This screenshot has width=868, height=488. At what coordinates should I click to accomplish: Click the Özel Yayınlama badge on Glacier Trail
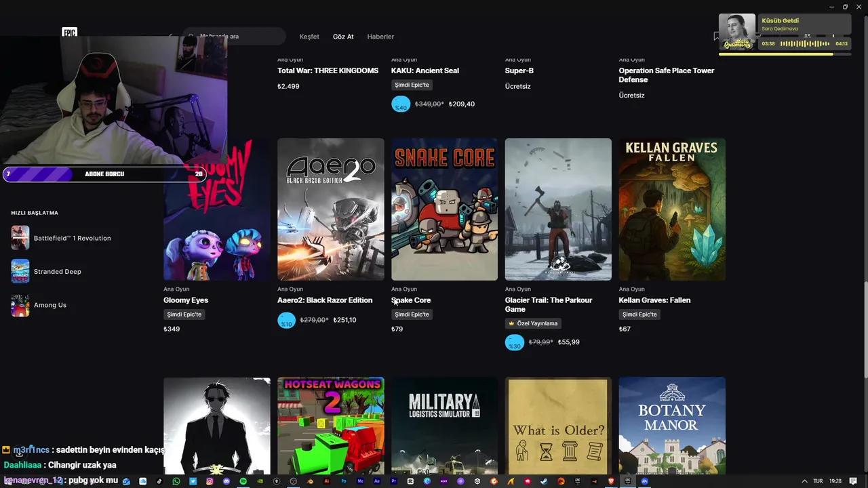[x=533, y=323]
